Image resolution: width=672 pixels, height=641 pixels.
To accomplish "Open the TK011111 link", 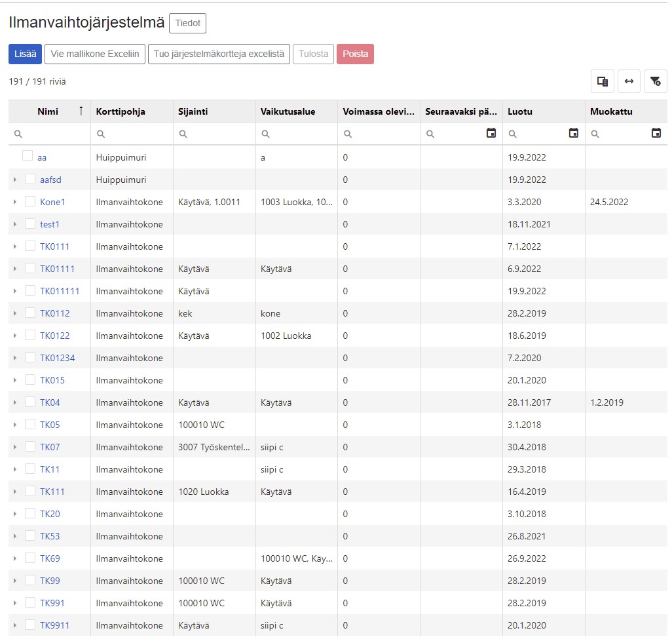I will [x=60, y=291].
